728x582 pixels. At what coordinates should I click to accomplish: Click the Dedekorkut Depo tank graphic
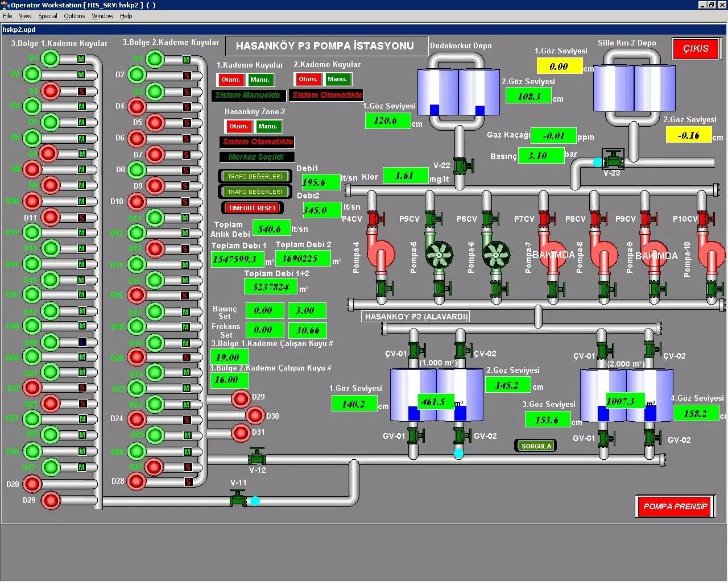(459, 91)
